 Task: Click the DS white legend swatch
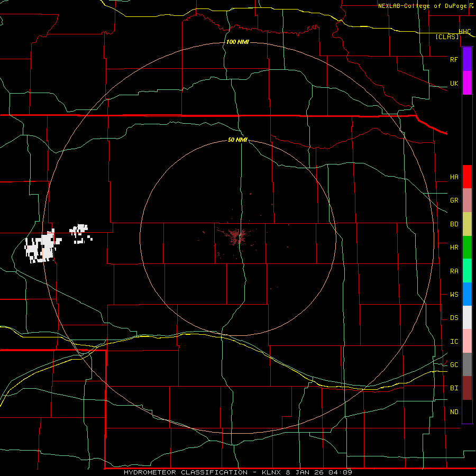467,317
